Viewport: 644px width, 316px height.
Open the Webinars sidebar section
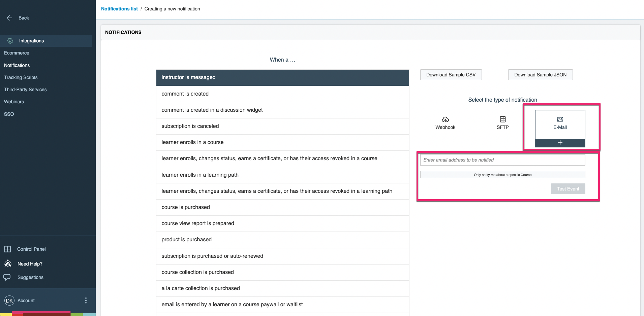pos(14,102)
